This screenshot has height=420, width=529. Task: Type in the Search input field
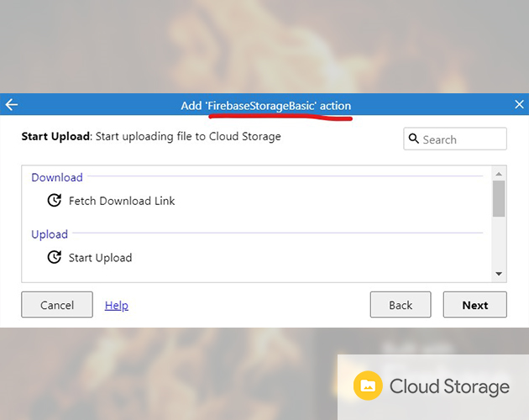(x=462, y=139)
